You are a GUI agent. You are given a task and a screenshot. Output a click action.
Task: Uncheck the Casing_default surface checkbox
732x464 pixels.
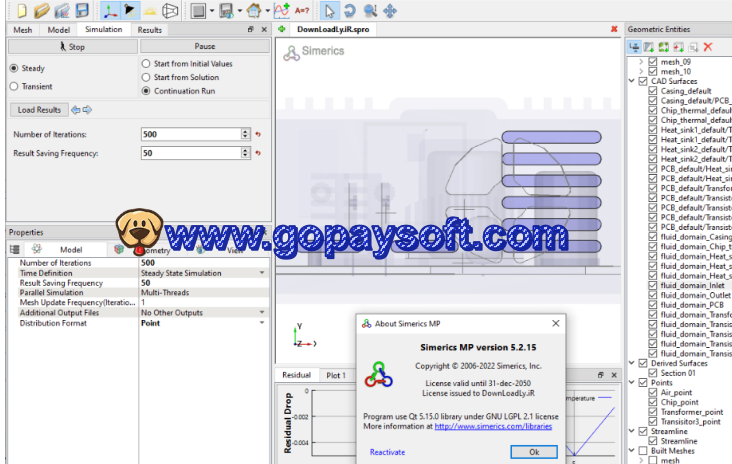tap(654, 91)
